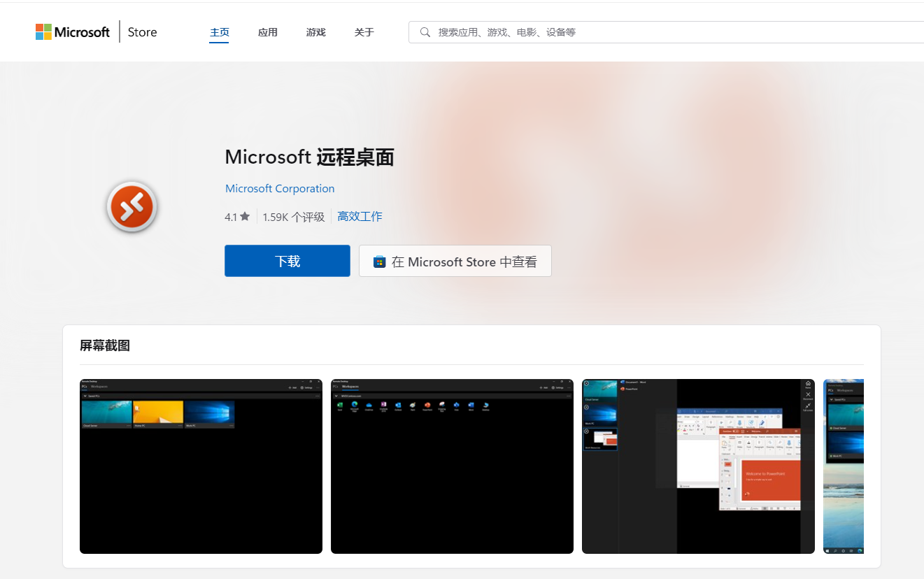Click the search magnifier icon

(x=425, y=32)
